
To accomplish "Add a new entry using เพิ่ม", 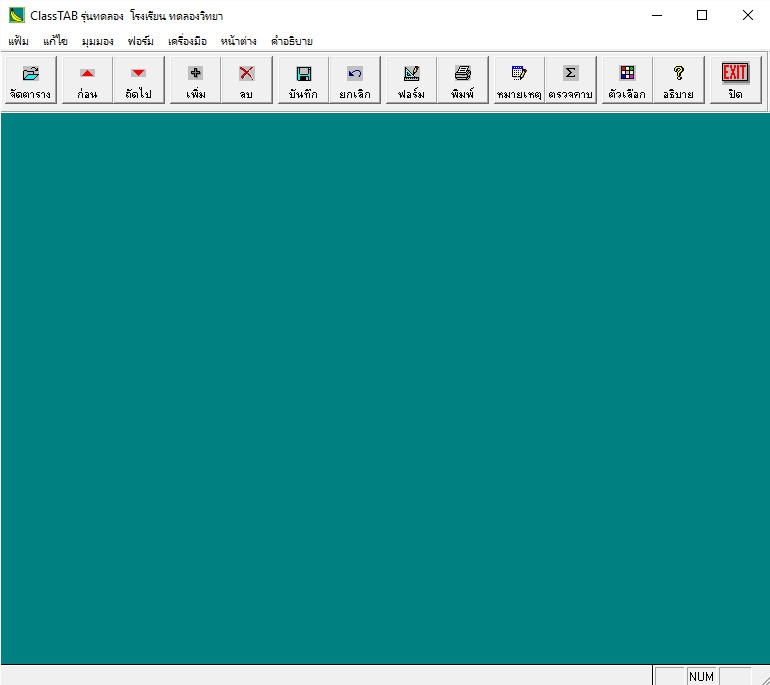I will (196, 80).
